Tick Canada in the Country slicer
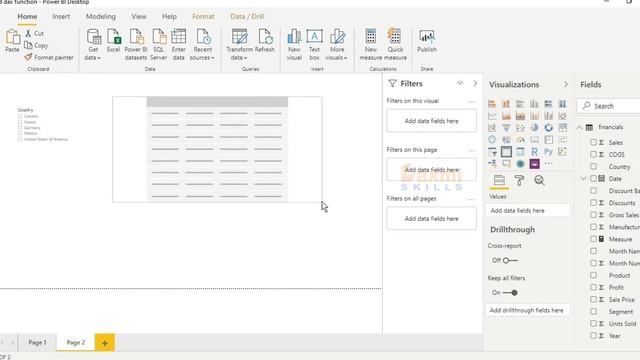This screenshot has width=640, height=360. point(20,116)
